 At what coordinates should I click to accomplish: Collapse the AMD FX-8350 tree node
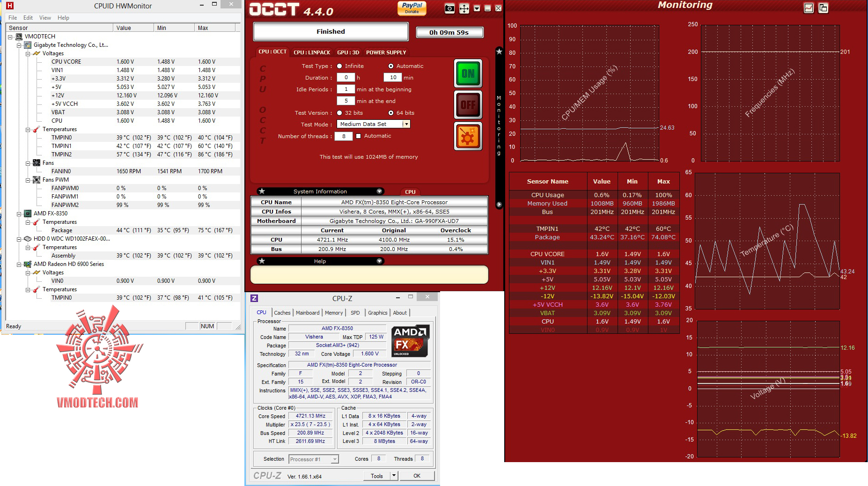19,214
